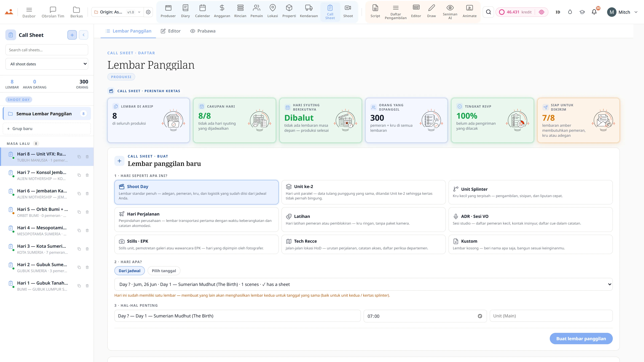Focus the Search call sheets field

click(x=47, y=50)
